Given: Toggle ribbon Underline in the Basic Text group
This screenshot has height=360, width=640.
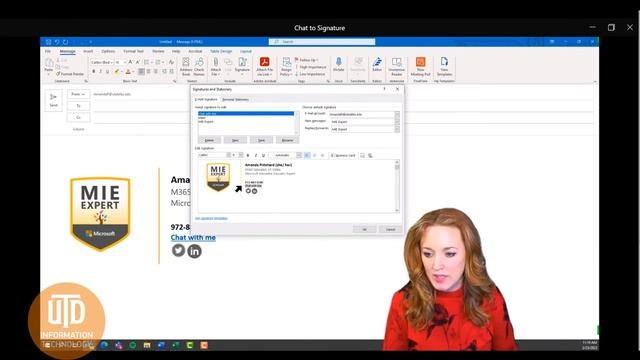Looking at the screenshot, I should (x=108, y=71).
